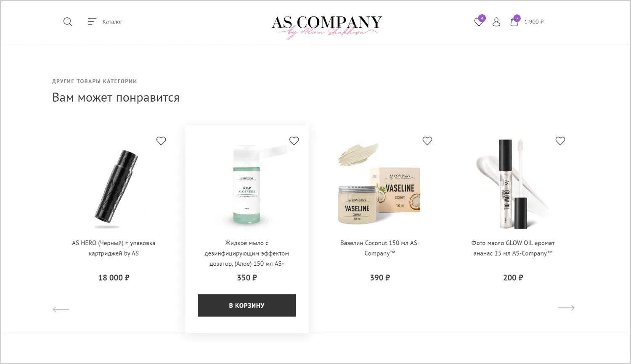Open the search magnifier icon
The height and width of the screenshot is (364, 631).
coord(68,22)
